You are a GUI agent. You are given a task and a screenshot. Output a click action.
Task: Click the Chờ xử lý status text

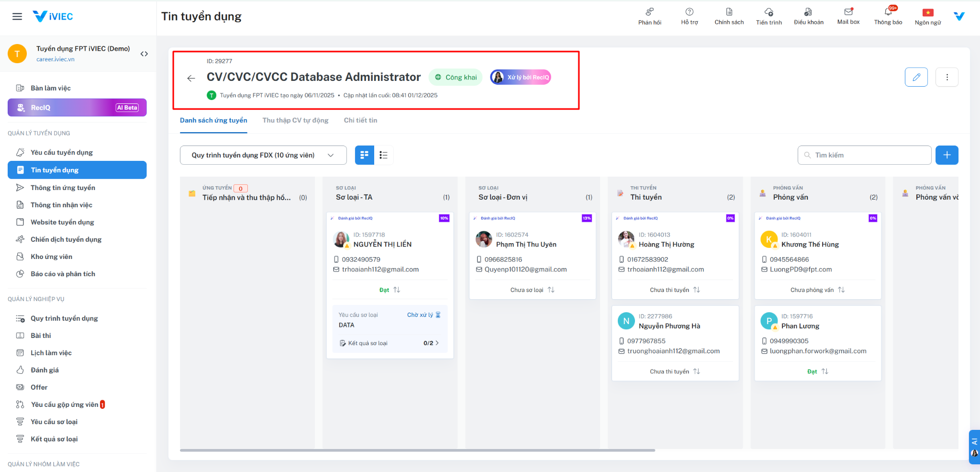click(x=420, y=315)
